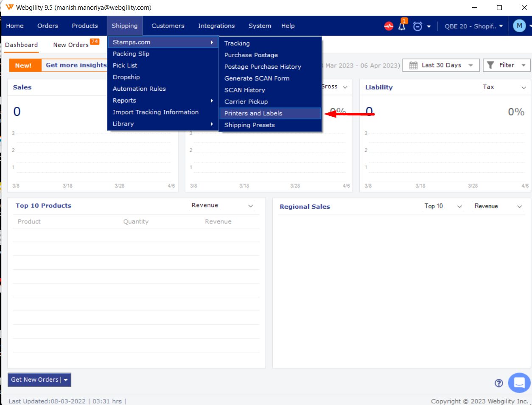532x405 pixels.
Task: Select Postage Purchase History submenu item
Action: (x=270, y=67)
